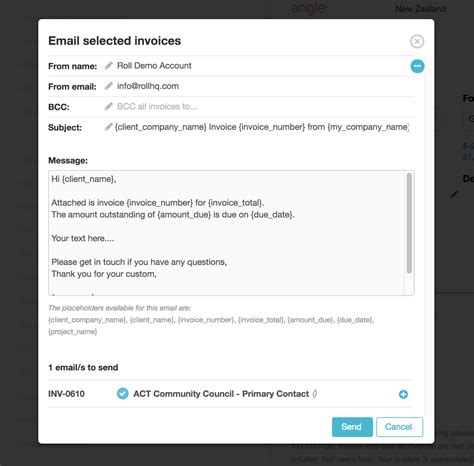
Task: Open the blue ellipsis options icon
Action: 417,66
